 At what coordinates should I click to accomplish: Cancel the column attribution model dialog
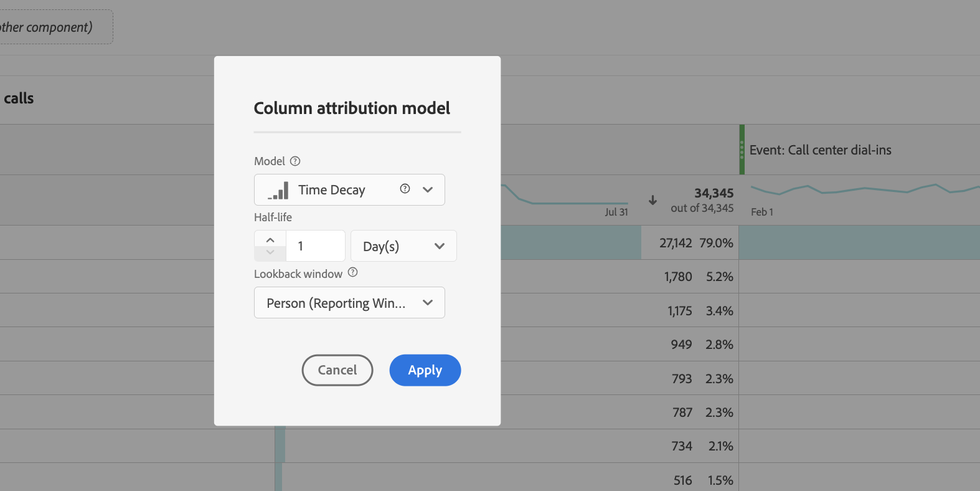pyautogui.click(x=337, y=370)
